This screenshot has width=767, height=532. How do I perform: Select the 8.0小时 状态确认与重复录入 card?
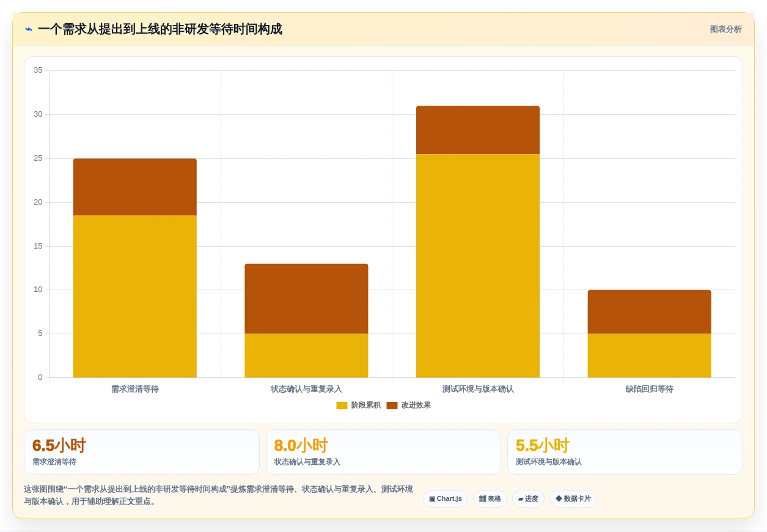tap(383, 452)
